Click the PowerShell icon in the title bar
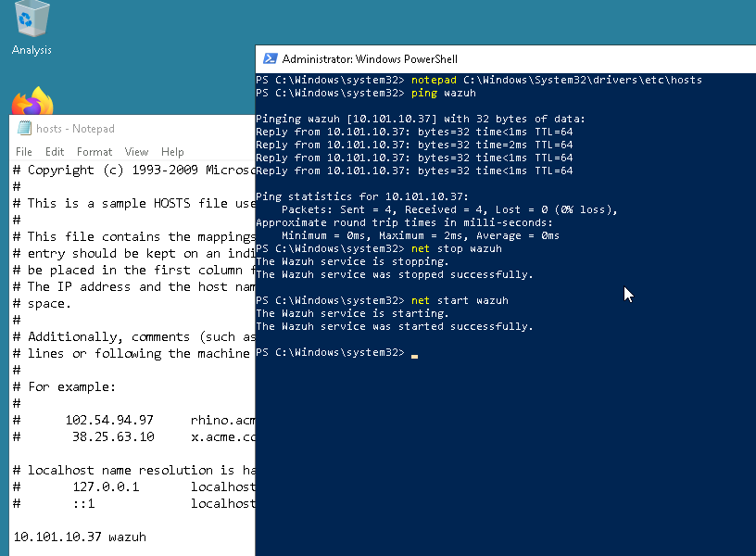 tap(270, 58)
